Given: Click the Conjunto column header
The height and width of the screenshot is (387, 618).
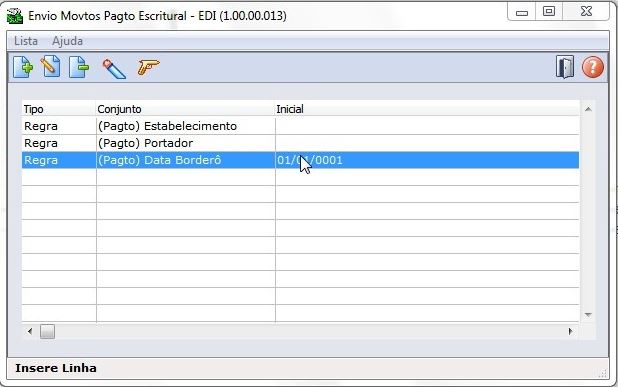Looking at the screenshot, I should pos(186,109).
